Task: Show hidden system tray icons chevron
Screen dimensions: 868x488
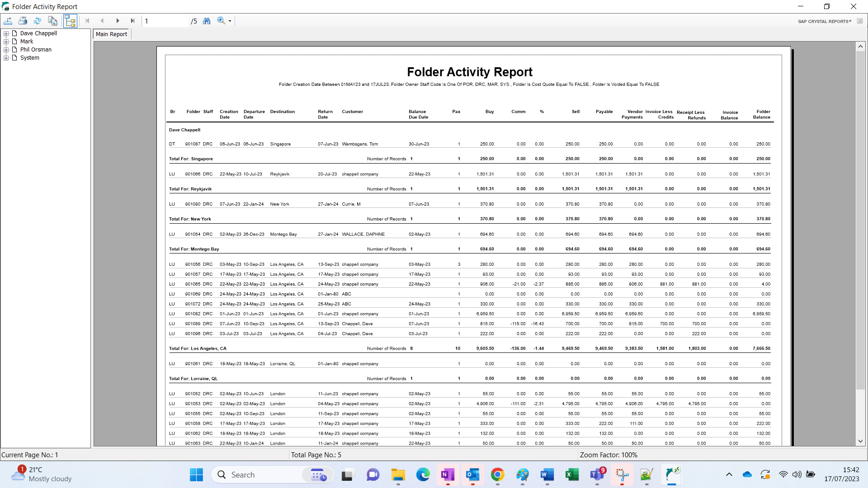Action: tap(729, 474)
